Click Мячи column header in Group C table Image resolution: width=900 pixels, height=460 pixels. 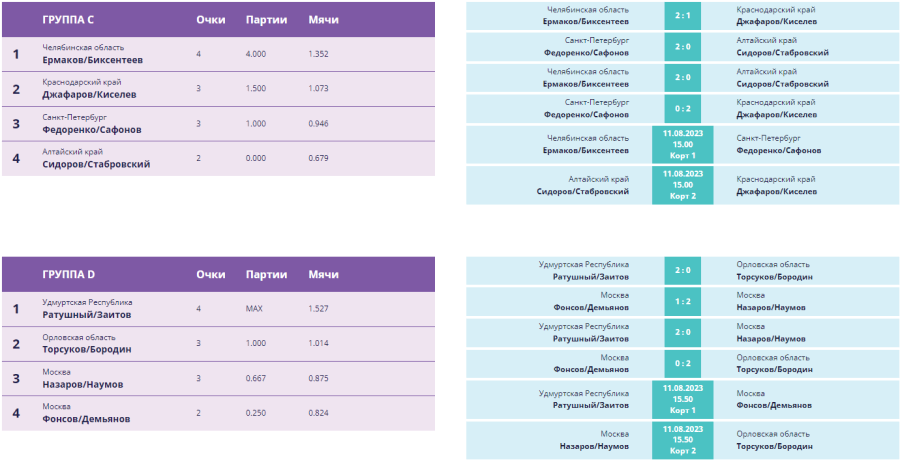(x=323, y=20)
